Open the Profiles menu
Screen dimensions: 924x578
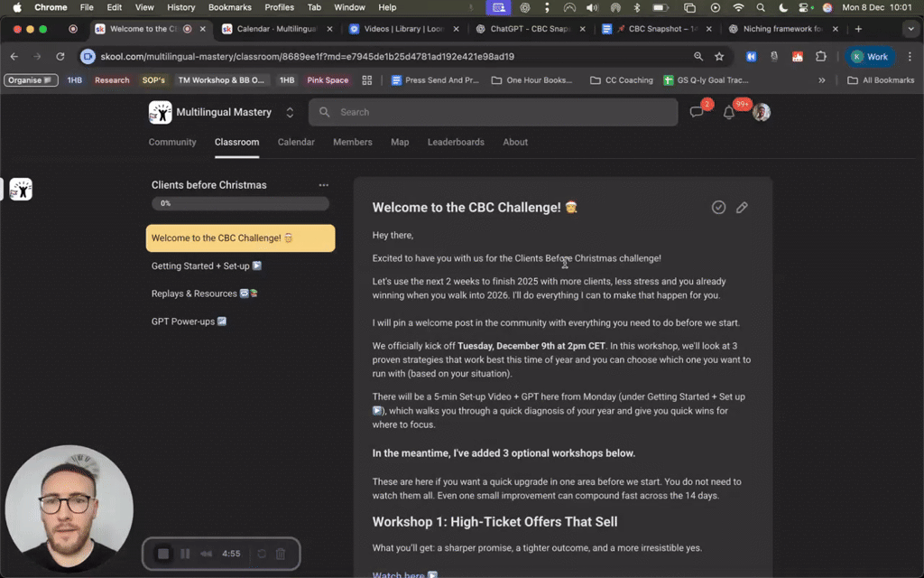coord(280,7)
